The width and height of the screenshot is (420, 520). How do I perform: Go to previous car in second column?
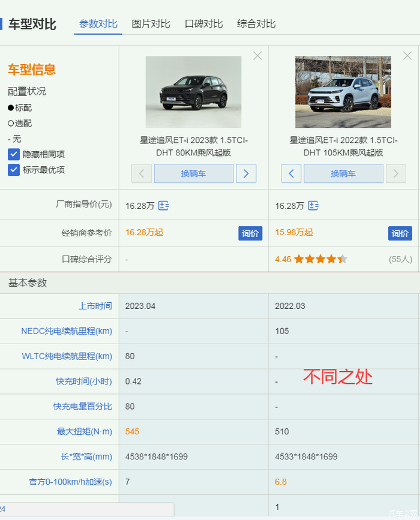tap(291, 174)
